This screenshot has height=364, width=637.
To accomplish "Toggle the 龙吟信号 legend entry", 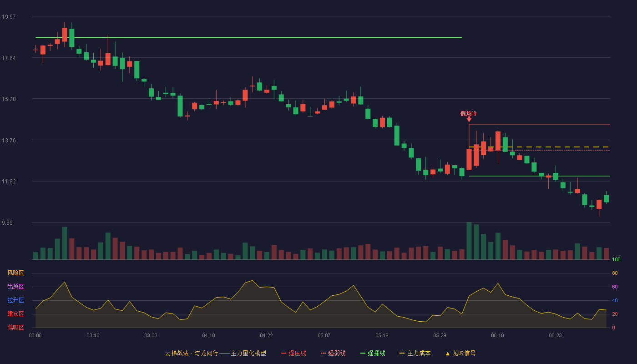I will coord(460,353).
